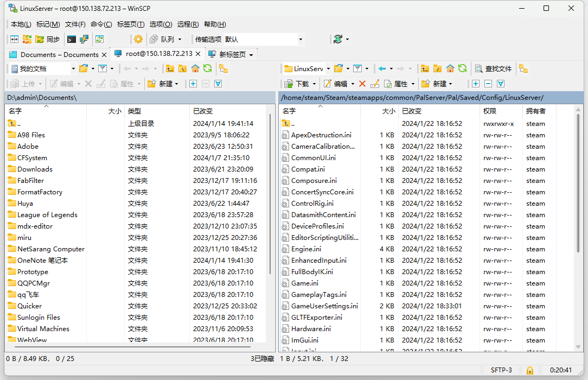Click the 下载 download button

[297, 84]
